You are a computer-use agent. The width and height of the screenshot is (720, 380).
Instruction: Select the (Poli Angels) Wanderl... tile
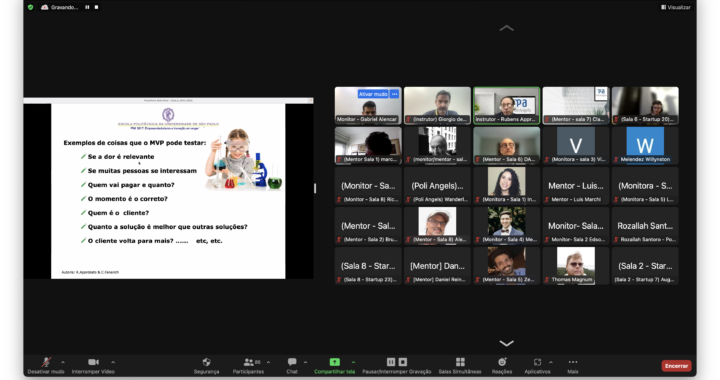click(x=437, y=186)
